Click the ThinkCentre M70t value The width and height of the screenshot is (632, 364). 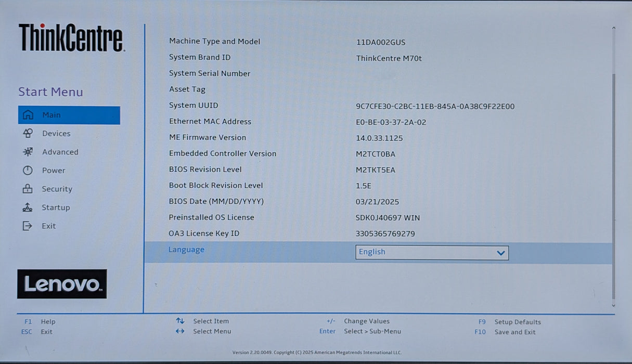click(389, 58)
